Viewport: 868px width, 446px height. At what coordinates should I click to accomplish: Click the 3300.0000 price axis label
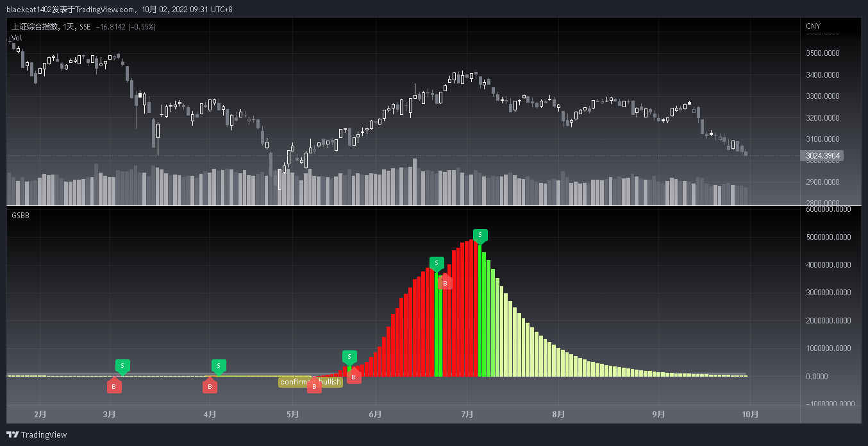tap(822, 96)
